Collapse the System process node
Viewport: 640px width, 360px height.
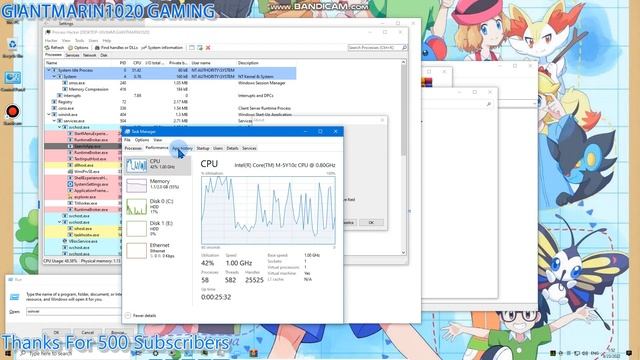54,76
